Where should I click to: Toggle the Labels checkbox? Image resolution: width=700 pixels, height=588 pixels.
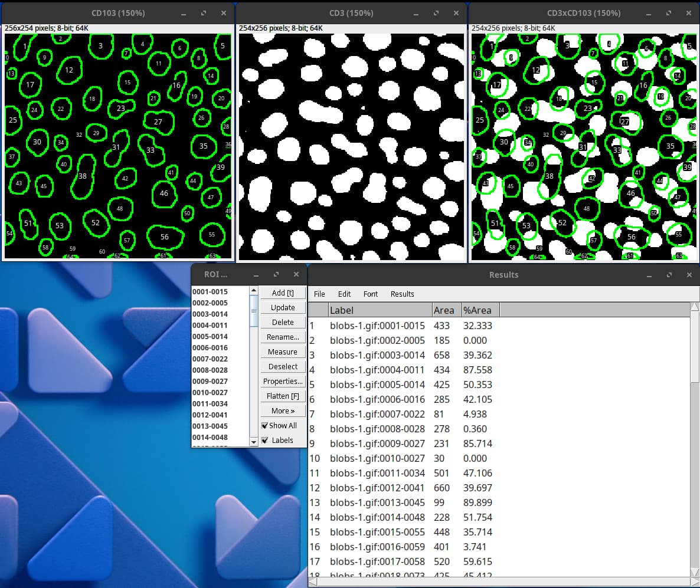click(265, 441)
